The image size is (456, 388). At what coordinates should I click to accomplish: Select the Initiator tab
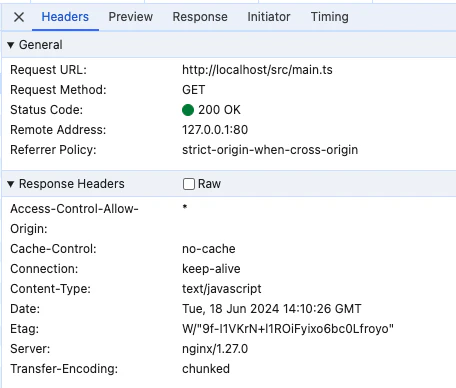pos(269,17)
